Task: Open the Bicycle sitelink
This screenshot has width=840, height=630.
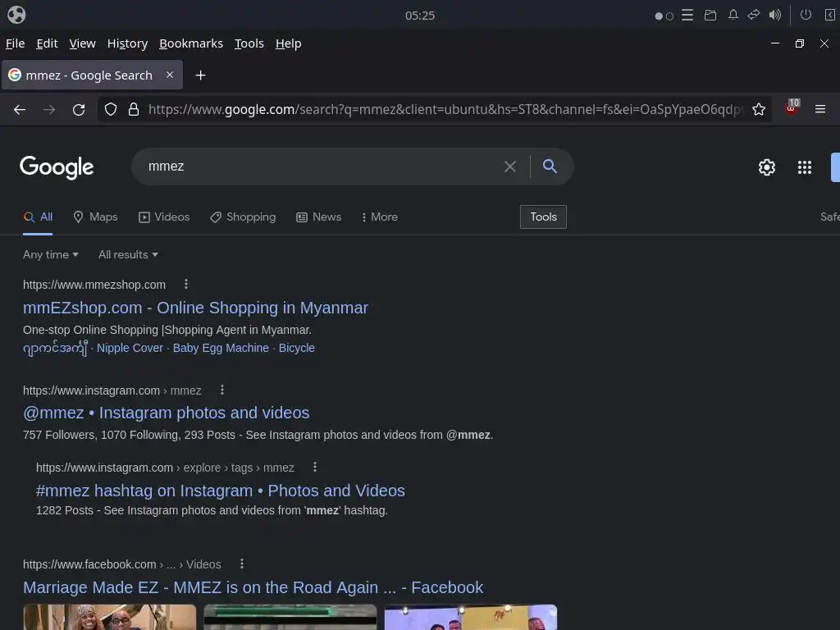Action: click(297, 348)
